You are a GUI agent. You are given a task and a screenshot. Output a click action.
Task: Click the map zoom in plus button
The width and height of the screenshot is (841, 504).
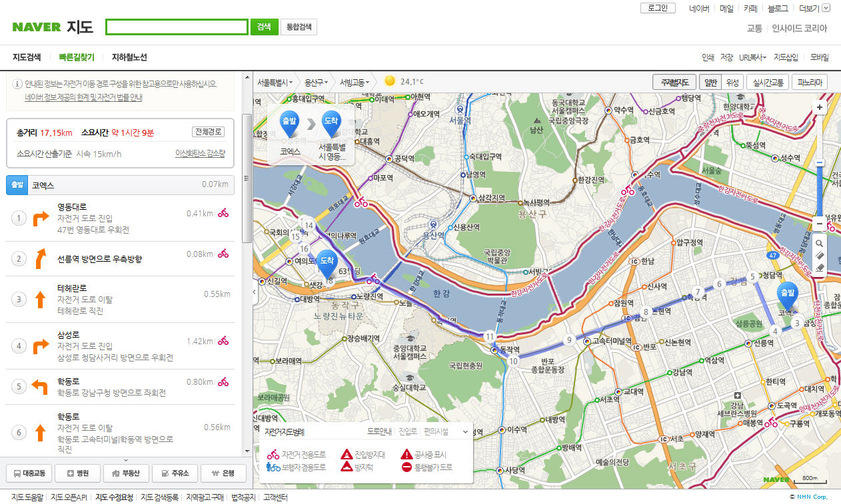[x=820, y=107]
